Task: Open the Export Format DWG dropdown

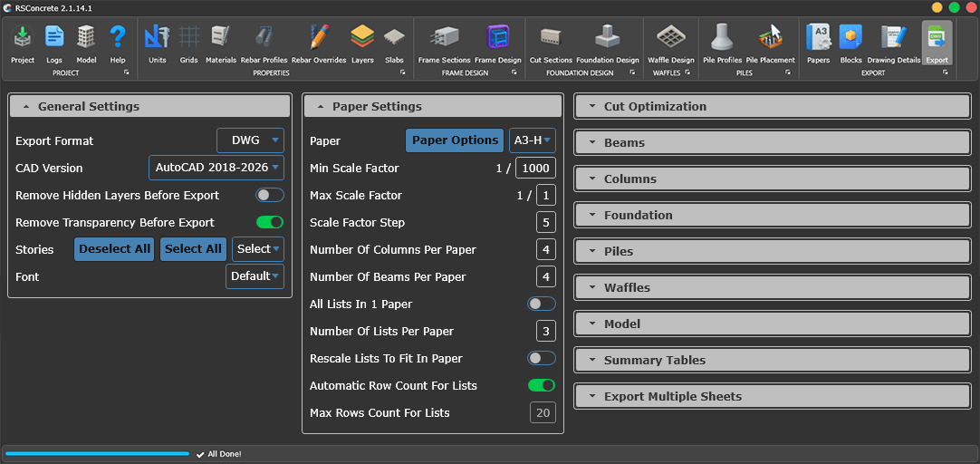Action: coord(250,140)
